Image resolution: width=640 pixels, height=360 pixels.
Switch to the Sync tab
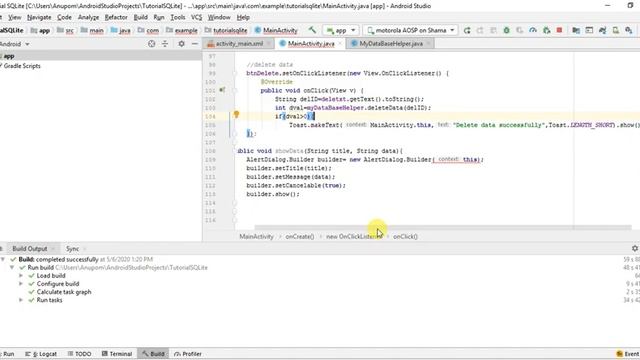click(x=72, y=249)
